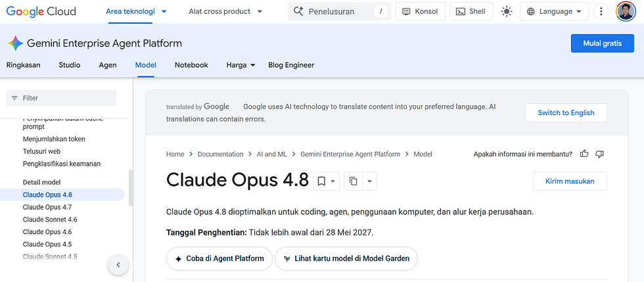The width and height of the screenshot is (644, 282).
Task: Open Pengklasifikasi keamanan in sidebar
Action: [62, 164]
